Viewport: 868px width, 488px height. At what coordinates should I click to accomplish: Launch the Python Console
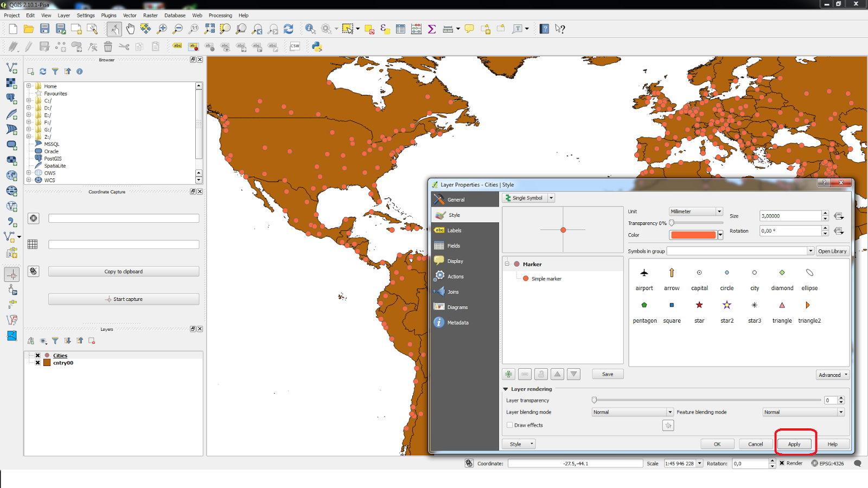coord(317,47)
